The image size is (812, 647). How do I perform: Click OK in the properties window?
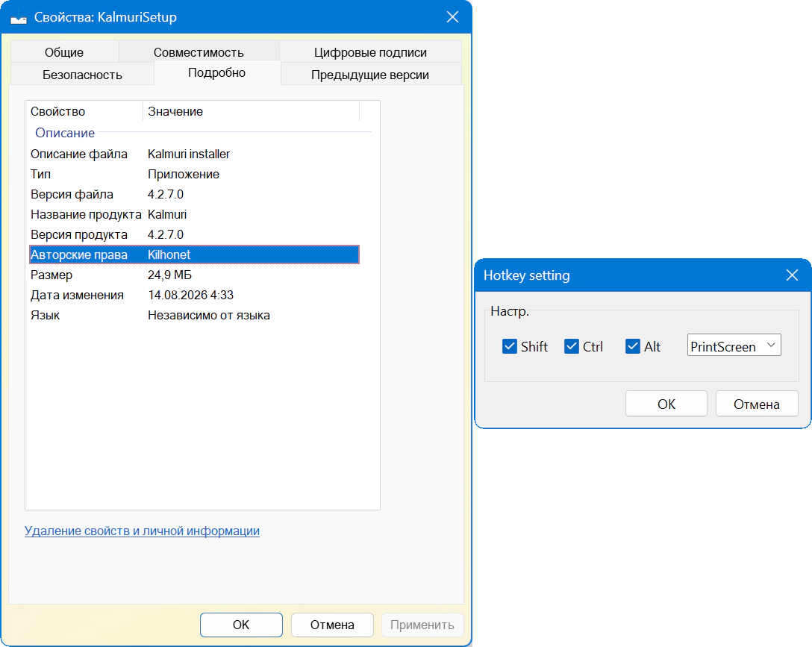241,625
